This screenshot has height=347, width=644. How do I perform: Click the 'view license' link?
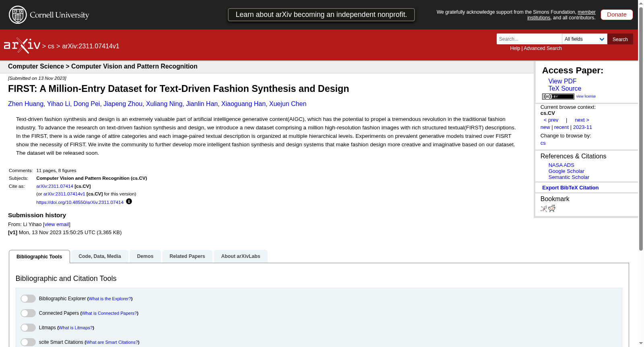[586, 96]
